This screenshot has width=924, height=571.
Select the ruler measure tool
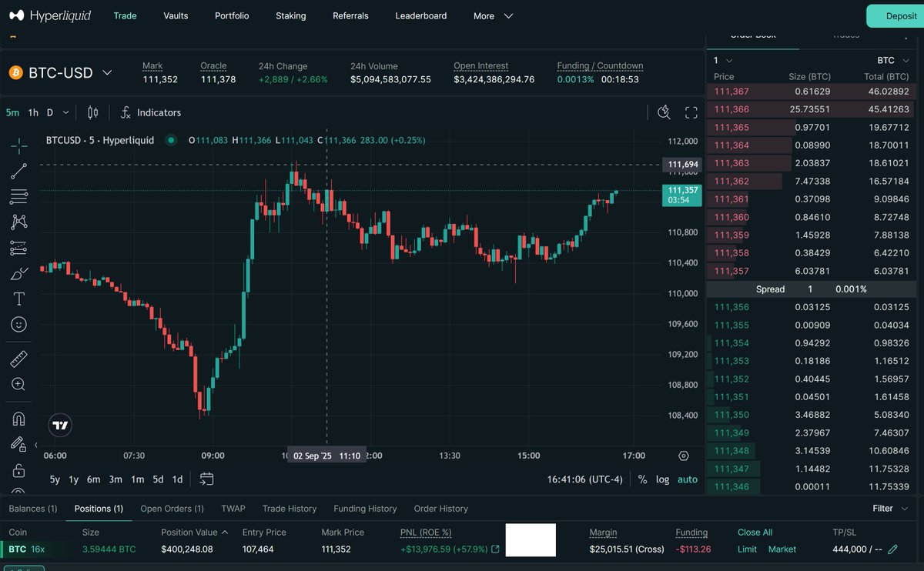coord(19,359)
